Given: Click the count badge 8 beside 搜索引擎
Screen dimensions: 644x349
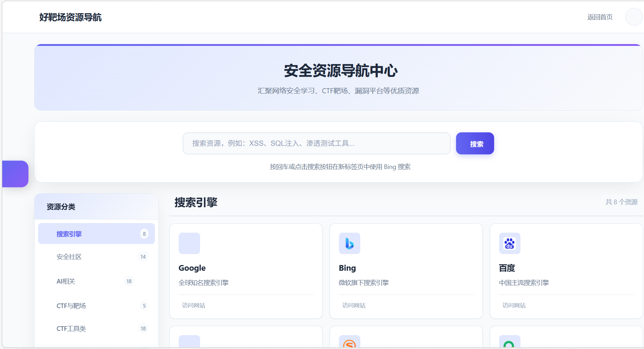Looking at the screenshot, I should coord(144,234).
